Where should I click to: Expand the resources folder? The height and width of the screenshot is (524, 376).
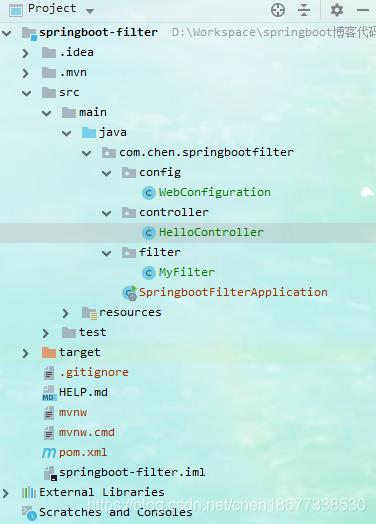[66, 313]
